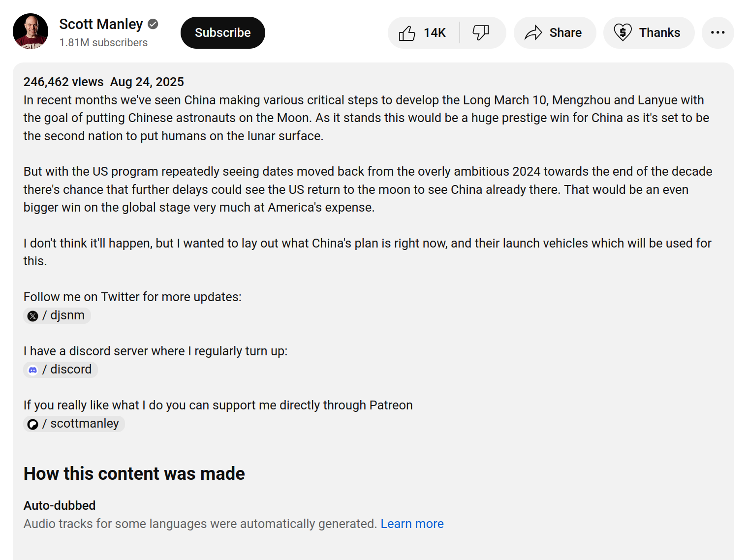Like the video with thumbs up

tap(407, 33)
